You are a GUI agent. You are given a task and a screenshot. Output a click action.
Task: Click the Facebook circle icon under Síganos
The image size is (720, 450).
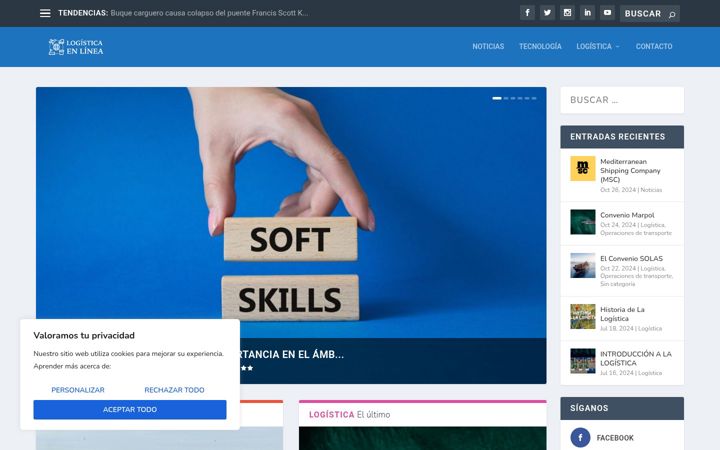pyautogui.click(x=580, y=438)
